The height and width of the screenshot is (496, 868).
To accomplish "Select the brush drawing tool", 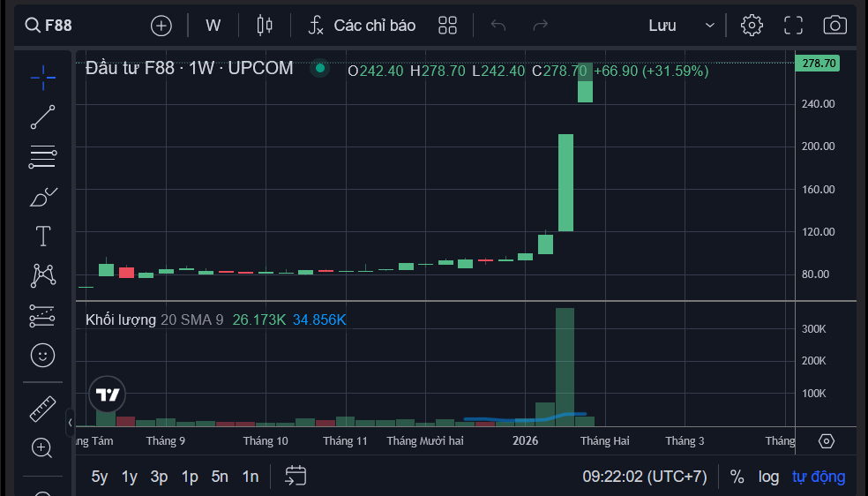I will 42,197.
